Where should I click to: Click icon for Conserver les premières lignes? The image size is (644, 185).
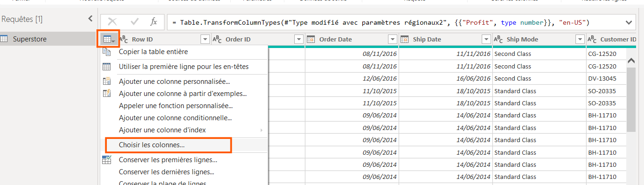pyautogui.click(x=107, y=160)
